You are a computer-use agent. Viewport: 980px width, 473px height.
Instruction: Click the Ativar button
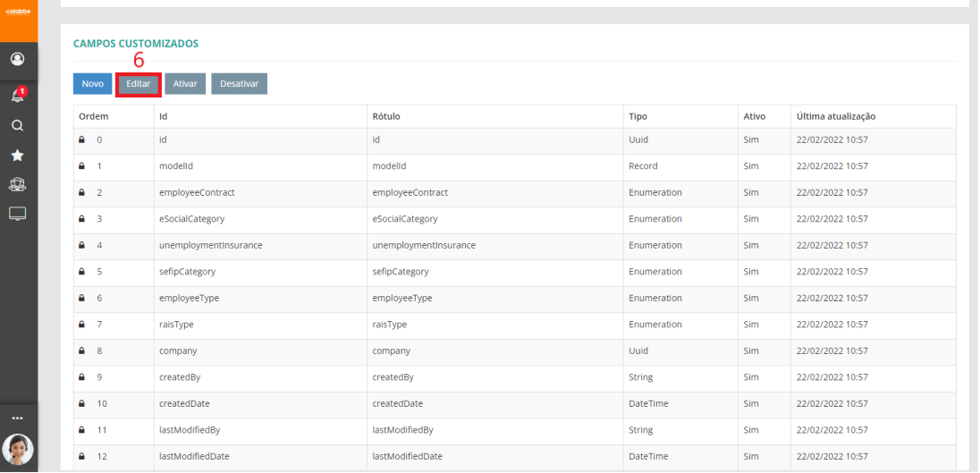[x=185, y=84]
